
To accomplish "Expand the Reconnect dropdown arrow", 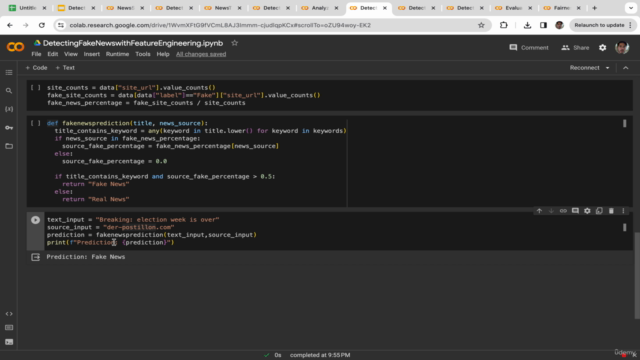I will tap(607, 68).
